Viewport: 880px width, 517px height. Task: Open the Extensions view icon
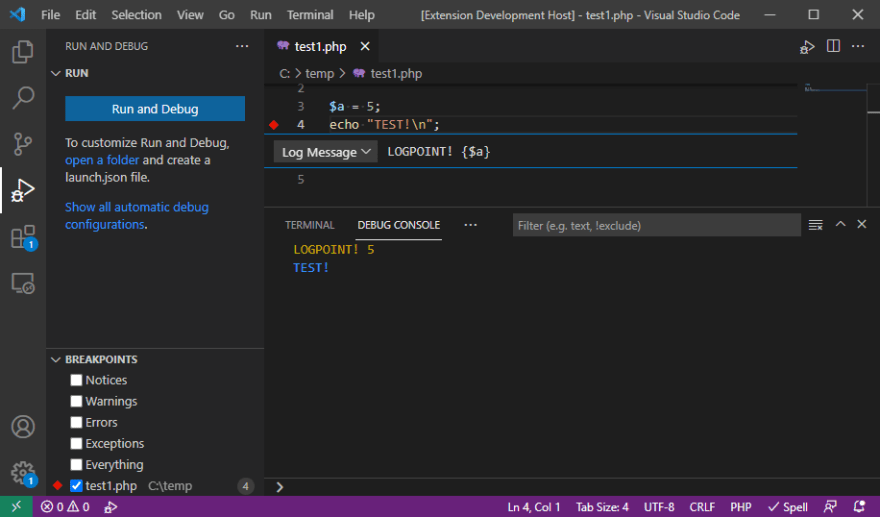pos(22,237)
